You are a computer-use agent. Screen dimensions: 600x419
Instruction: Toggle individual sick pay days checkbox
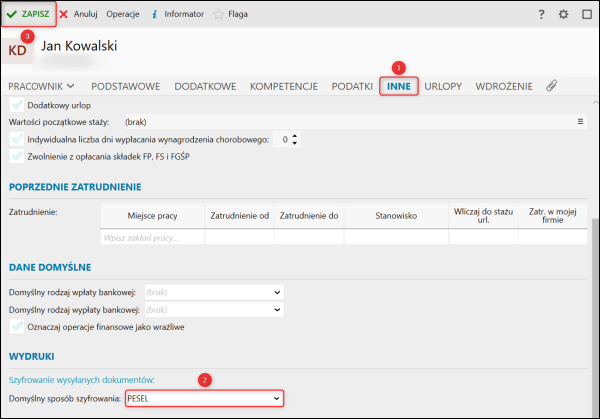[17, 139]
